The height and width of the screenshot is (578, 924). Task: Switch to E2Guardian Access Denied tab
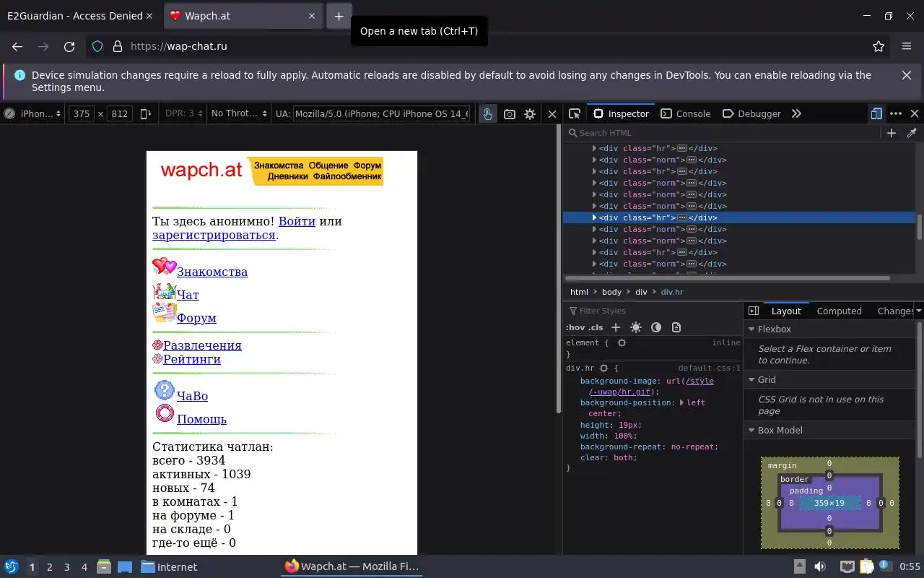pyautogui.click(x=74, y=16)
